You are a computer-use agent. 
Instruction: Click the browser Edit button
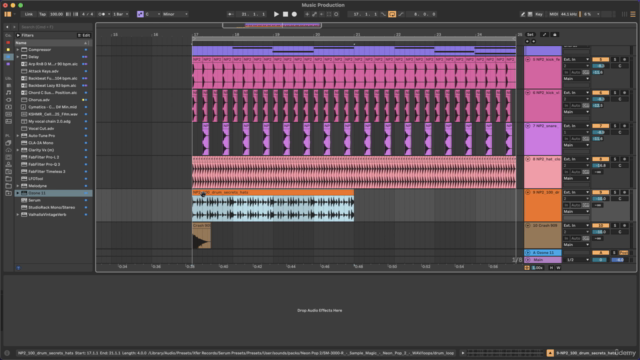coord(84,36)
